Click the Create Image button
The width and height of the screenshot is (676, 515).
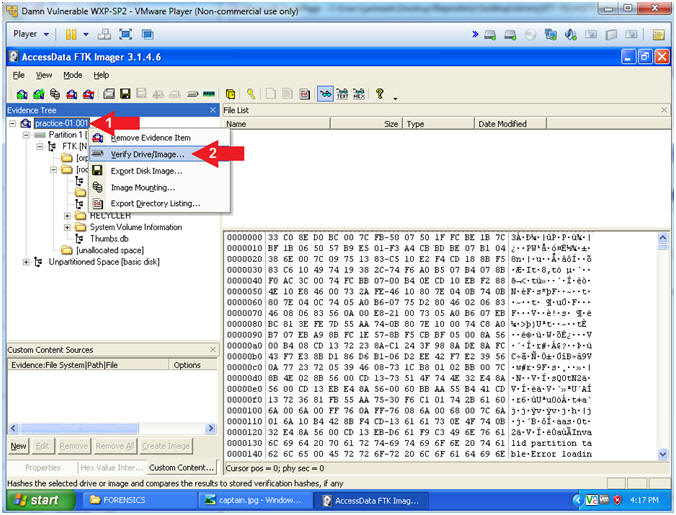pos(166,446)
